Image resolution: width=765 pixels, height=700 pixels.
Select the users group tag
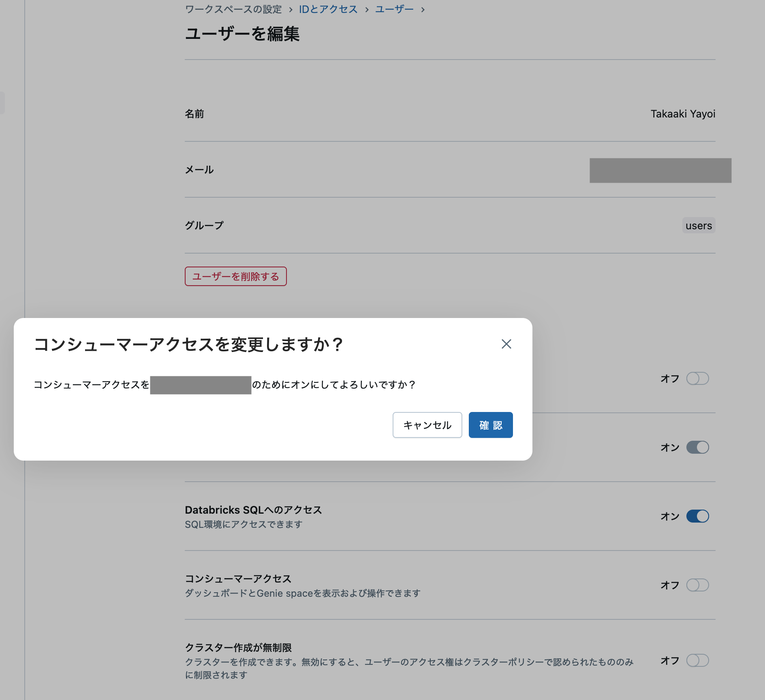pos(698,225)
